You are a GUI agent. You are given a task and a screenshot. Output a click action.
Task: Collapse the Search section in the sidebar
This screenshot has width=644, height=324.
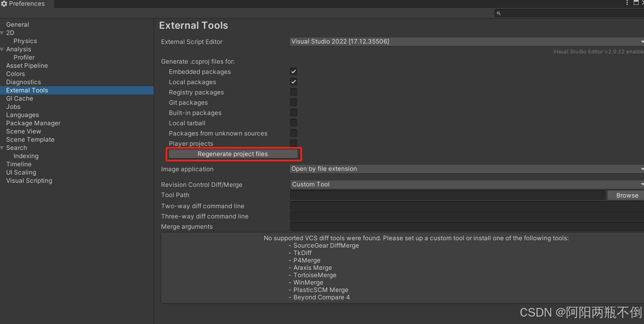coord(2,148)
